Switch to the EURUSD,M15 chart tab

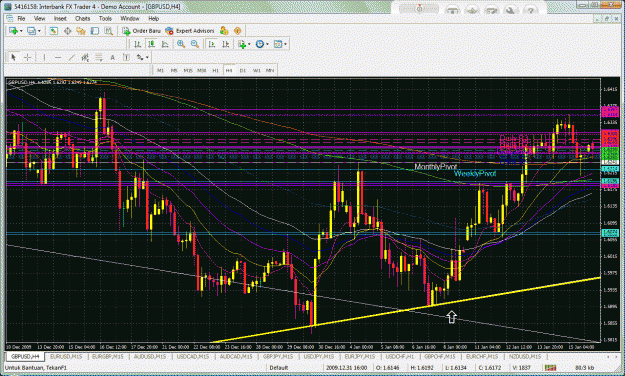click(x=65, y=356)
